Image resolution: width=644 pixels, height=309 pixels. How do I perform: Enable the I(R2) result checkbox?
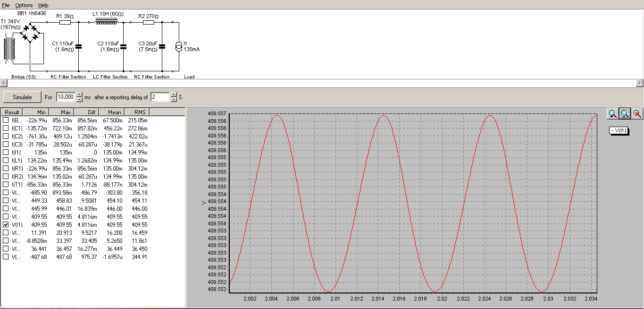coord(6,176)
